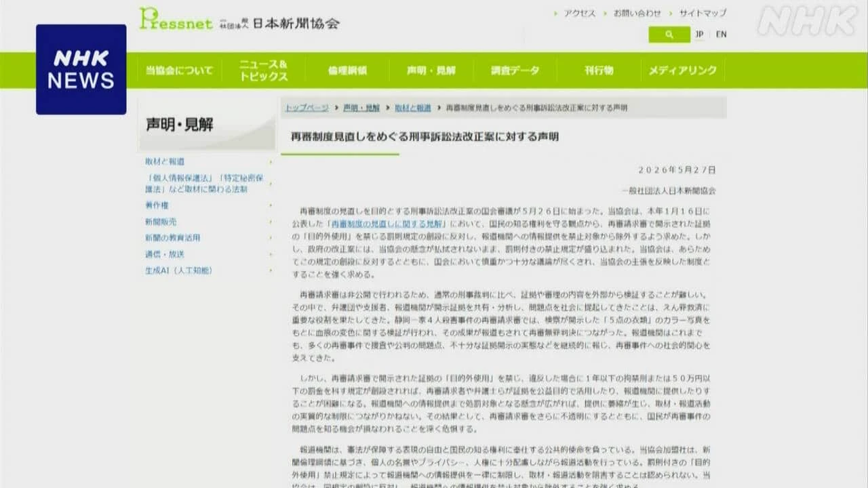This screenshot has height=488, width=868.
Task: Open the お問い合わせ link
Action: click(x=637, y=13)
